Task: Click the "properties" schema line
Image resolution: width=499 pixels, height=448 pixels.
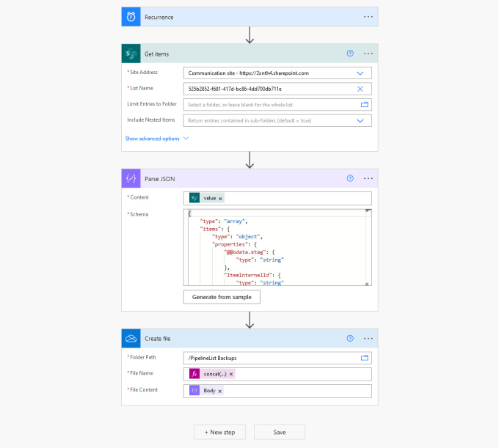Action: [235, 244]
